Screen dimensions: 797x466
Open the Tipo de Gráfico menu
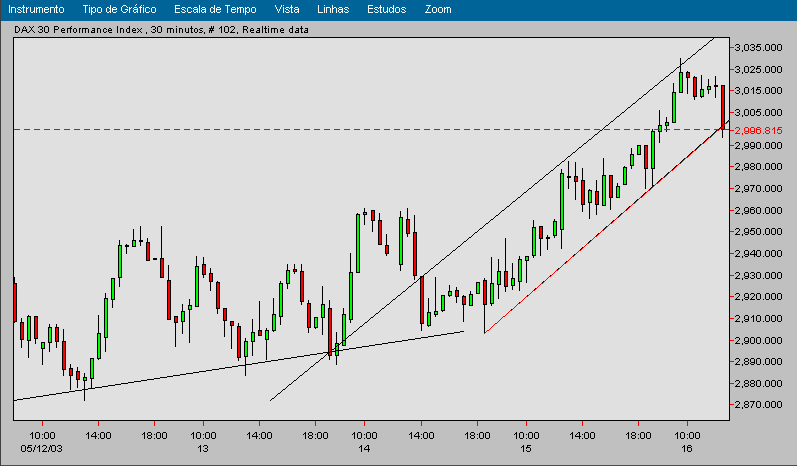coord(119,9)
